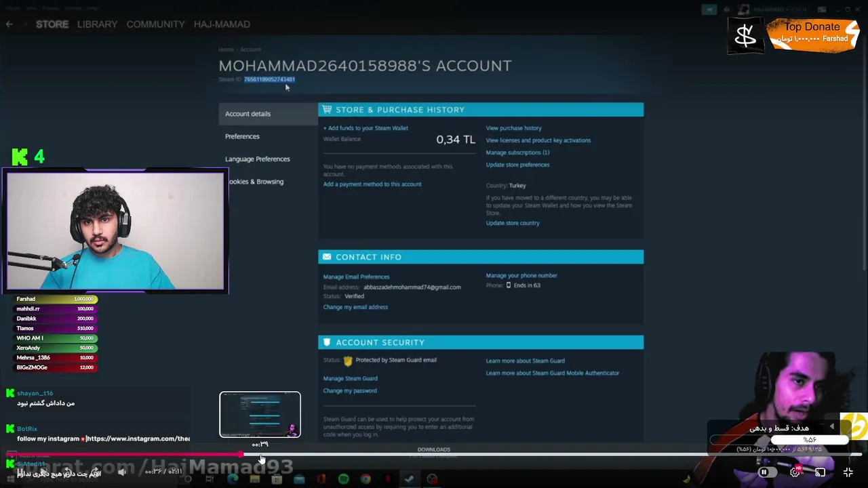Screen dimensions: 868x488
Task: Click Manage subscriptions (1) link
Action: click(x=517, y=152)
